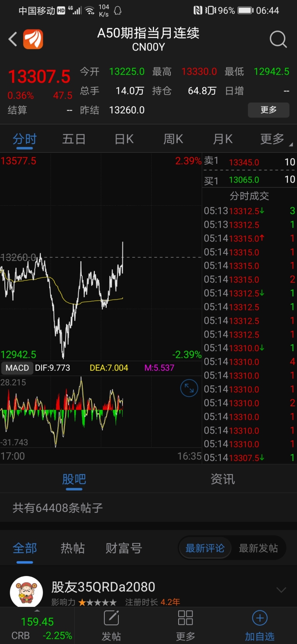This screenshot has width=297, height=644.
Task: Tap the back arrow icon
Action: [x=13, y=39]
